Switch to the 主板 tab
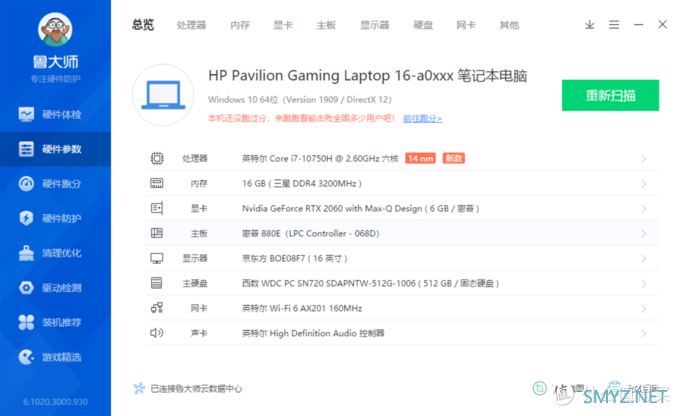680x416 pixels. coord(326,25)
